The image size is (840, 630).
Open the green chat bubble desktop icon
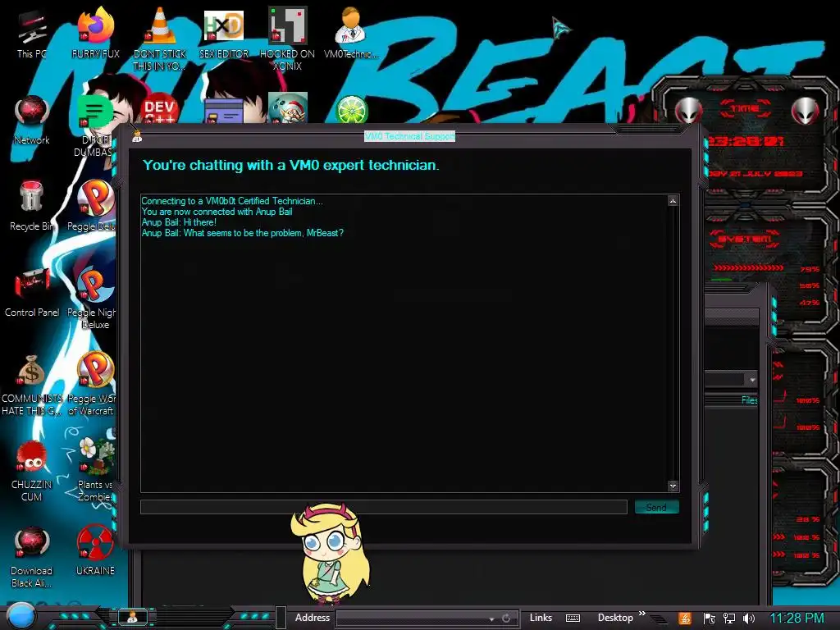pos(94,112)
